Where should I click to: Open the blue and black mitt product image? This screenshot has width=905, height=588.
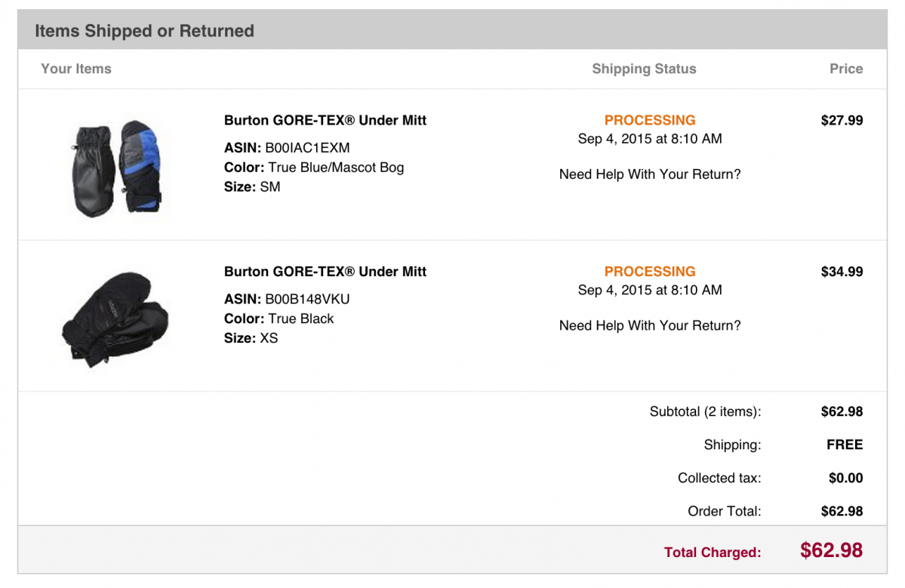click(117, 168)
